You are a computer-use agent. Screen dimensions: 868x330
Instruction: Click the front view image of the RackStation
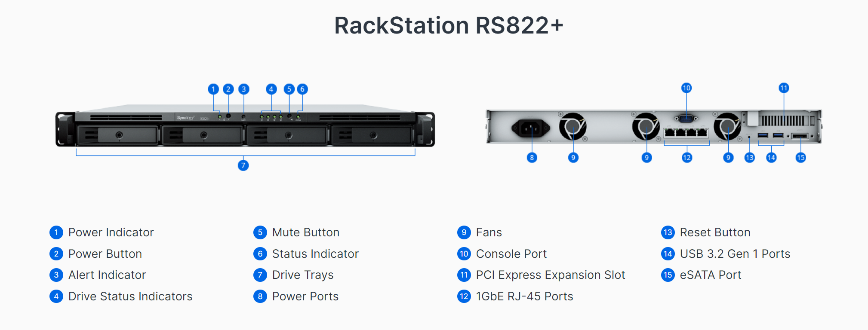(x=245, y=125)
